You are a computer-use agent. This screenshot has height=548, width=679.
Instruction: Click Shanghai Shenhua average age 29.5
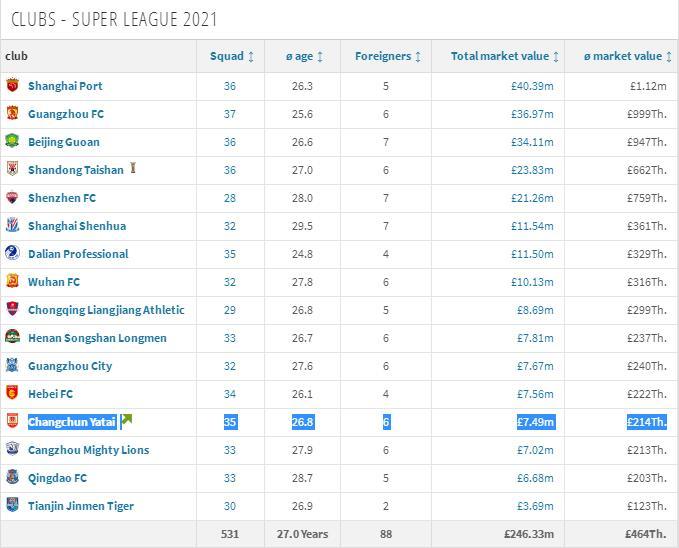[x=302, y=226]
